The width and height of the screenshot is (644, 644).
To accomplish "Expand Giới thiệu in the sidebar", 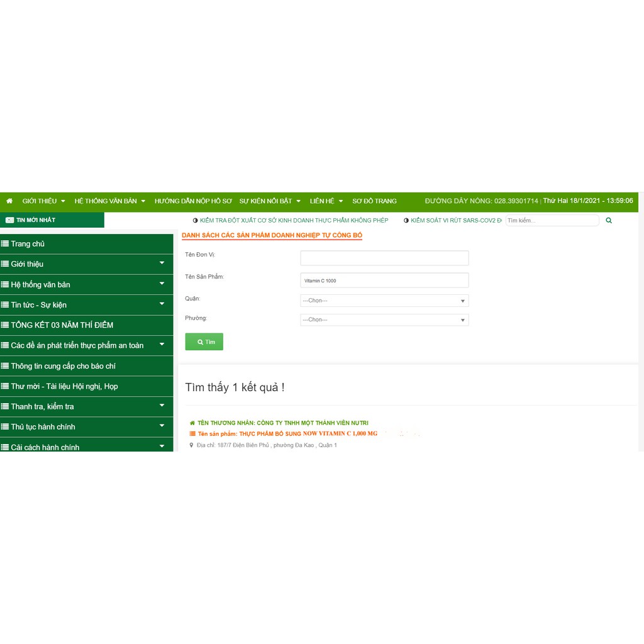I will tap(162, 264).
